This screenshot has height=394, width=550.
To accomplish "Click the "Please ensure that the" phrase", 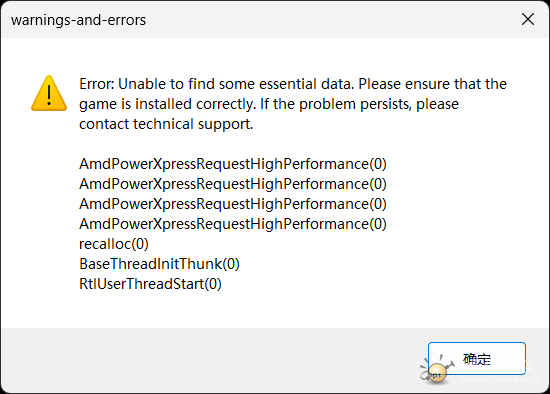I will [432, 84].
